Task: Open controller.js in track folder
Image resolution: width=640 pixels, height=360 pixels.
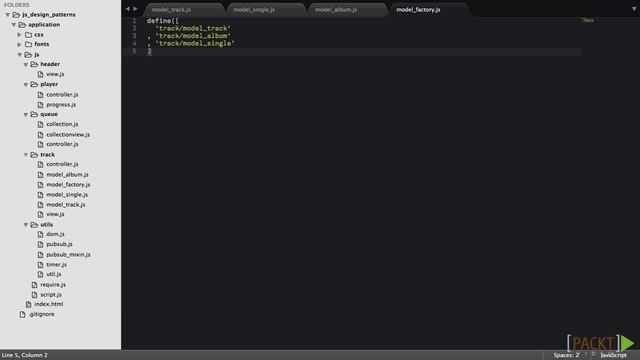Action: tap(62, 164)
